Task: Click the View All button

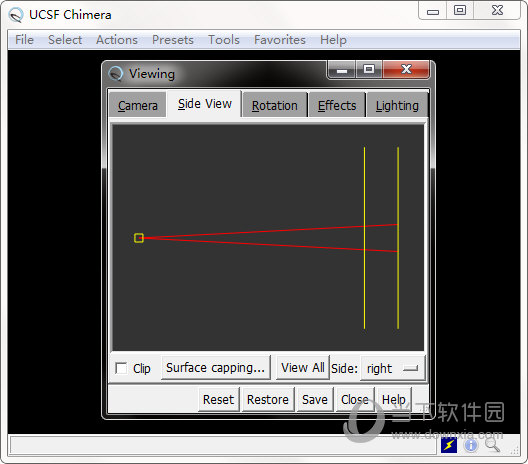Action: [302, 368]
